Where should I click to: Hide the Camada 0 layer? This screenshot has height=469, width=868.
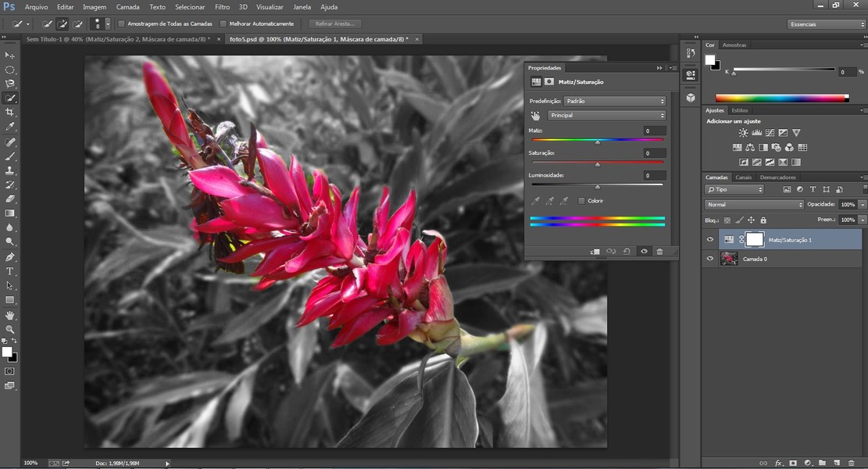[710, 259]
